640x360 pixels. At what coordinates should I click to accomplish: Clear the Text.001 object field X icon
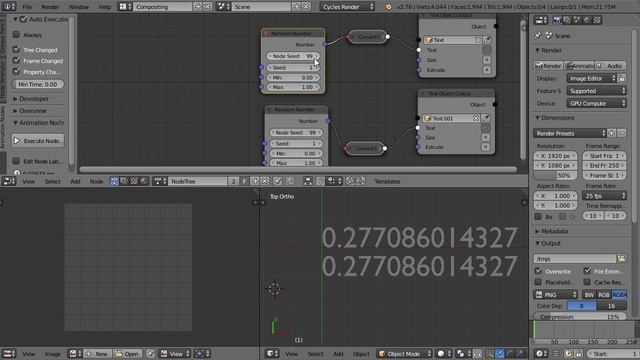coord(476,118)
